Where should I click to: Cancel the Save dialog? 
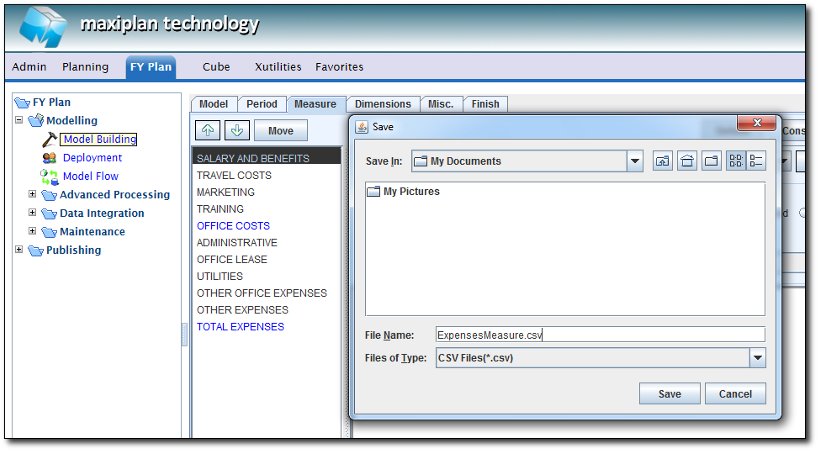735,394
